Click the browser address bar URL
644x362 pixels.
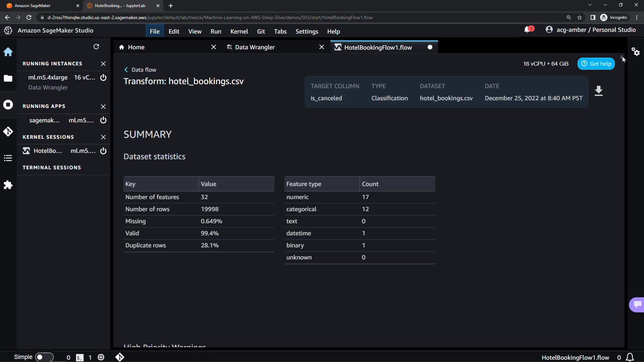pyautogui.click(x=210, y=17)
